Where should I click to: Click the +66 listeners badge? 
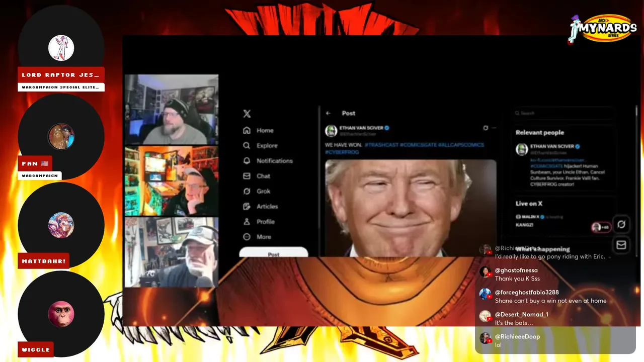(601, 227)
